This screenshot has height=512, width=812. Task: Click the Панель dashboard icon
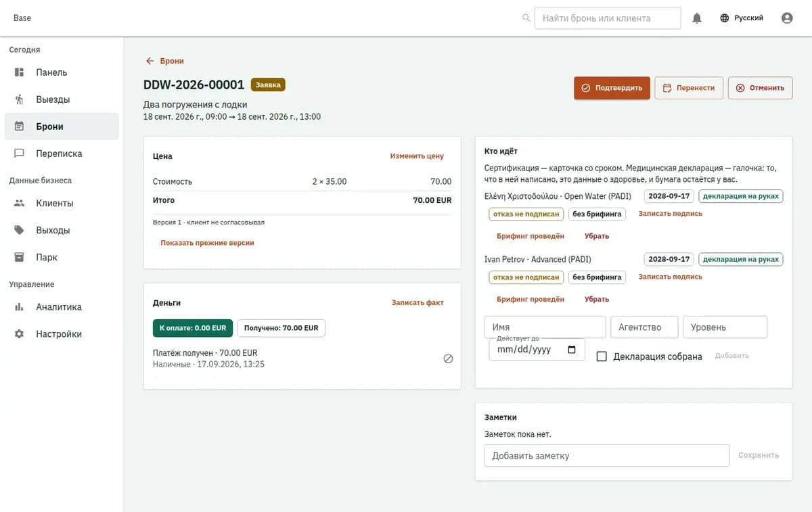[x=20, y=72]
